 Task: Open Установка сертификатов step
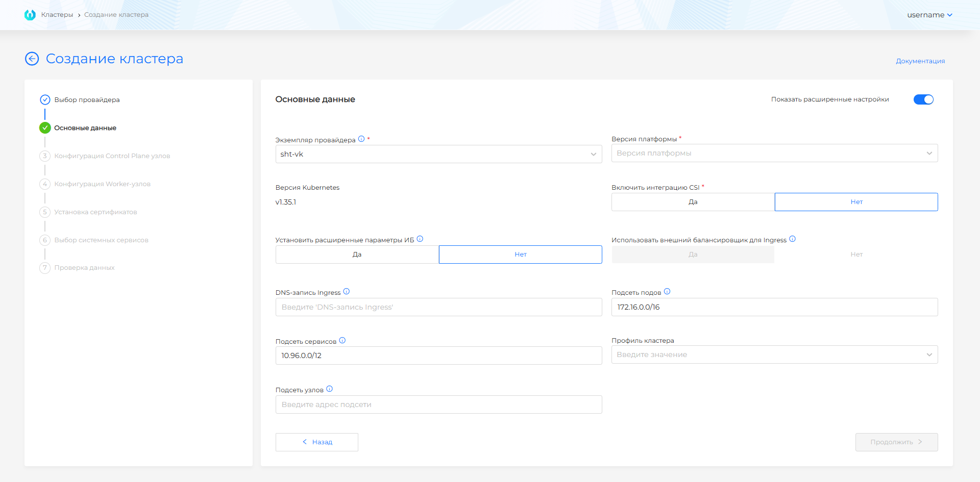point(96,212)
